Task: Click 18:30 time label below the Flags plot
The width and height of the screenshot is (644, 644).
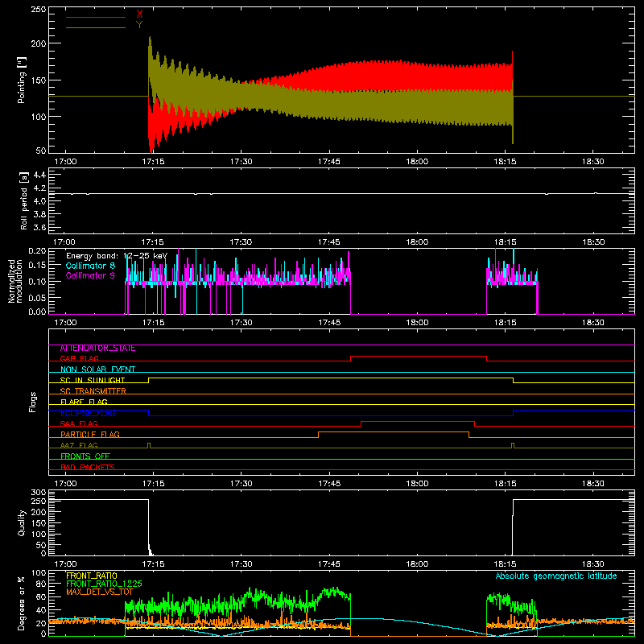Action: pos(592,484)
